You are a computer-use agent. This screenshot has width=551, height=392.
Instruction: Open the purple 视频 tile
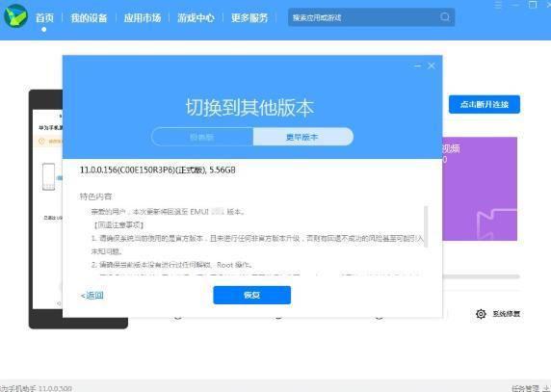[x=480, y=189]
